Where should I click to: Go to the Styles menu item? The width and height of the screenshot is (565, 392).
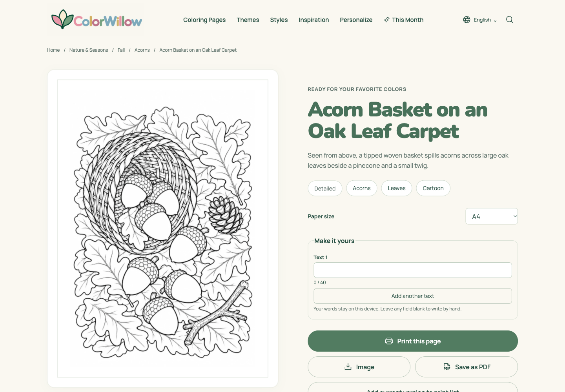click(279, 20)
